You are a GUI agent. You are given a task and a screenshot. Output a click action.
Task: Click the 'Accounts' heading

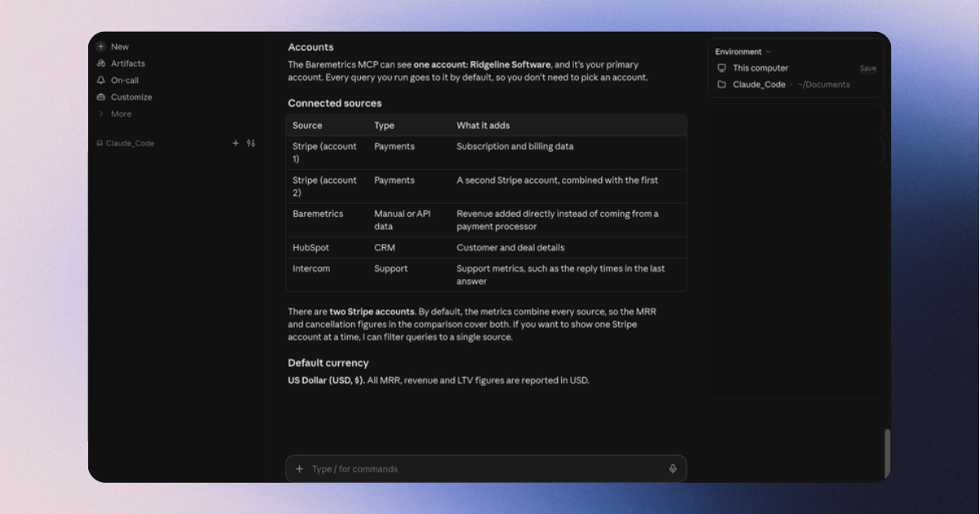pyautogui.click(x=310, y=47)
